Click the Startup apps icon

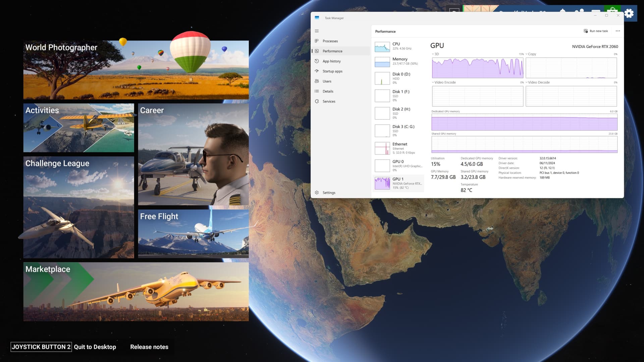[x=317, y=71]
